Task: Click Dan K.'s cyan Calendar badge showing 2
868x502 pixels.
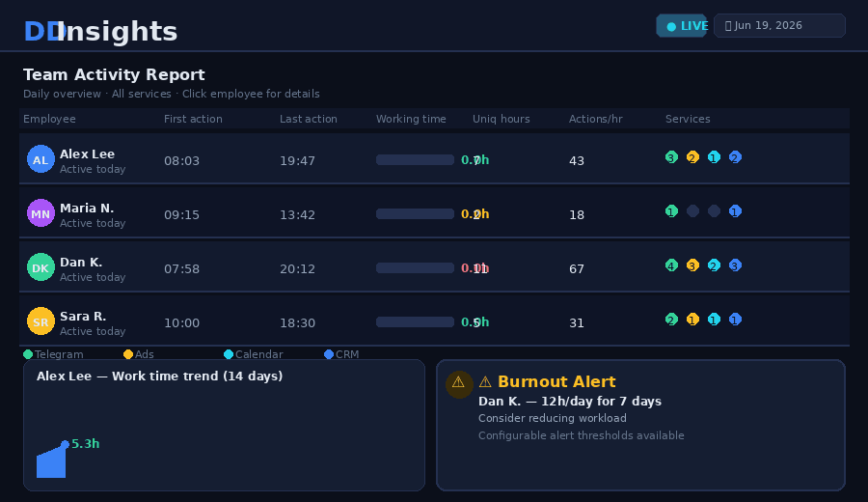Action: point(714,265)
